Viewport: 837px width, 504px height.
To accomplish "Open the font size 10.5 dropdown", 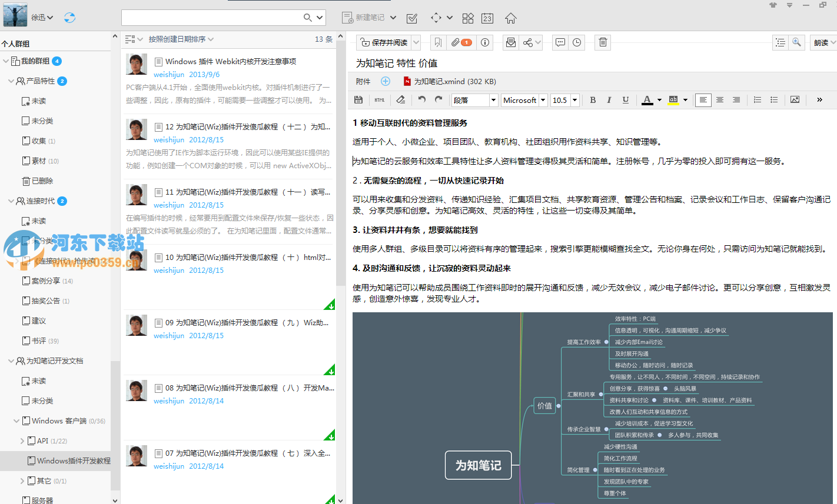I will pos(564,99).
